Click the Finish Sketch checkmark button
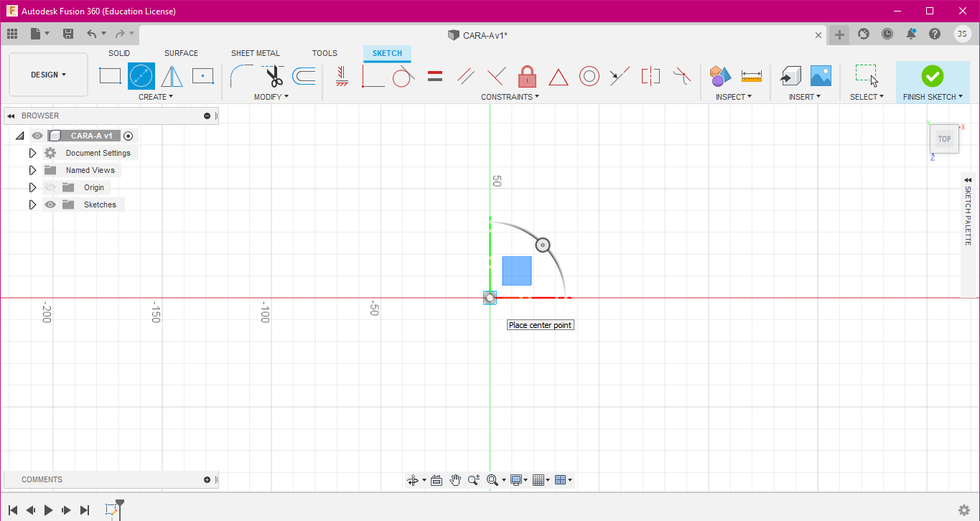This screenshot has width=980, height=521. 932,75
